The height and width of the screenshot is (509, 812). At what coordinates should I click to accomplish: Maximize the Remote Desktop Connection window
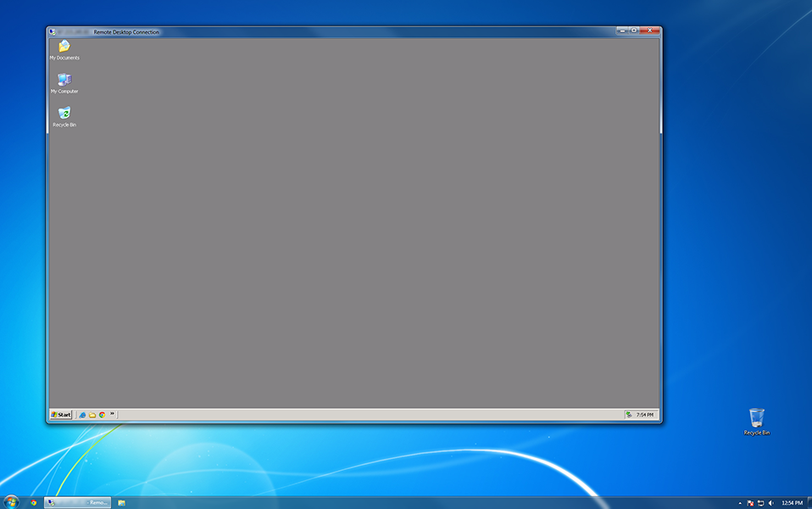click(x=634, y=31)
